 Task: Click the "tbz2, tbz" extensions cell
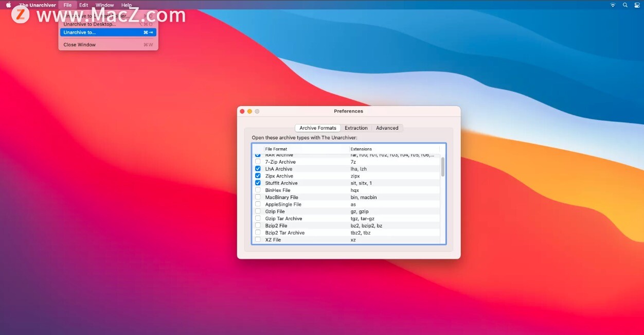pos(361,233)
